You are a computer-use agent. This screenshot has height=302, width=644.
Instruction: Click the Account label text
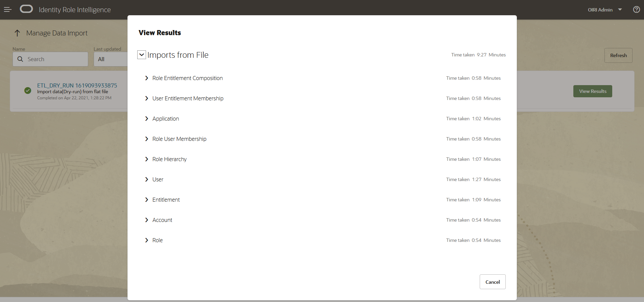[x=162, y=220]
